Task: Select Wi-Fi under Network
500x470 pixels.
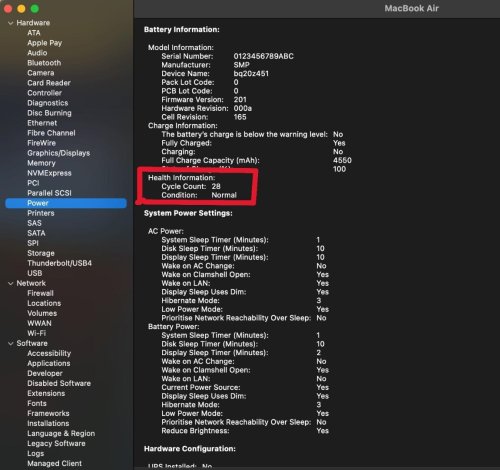Action: [x=37, y=333]
